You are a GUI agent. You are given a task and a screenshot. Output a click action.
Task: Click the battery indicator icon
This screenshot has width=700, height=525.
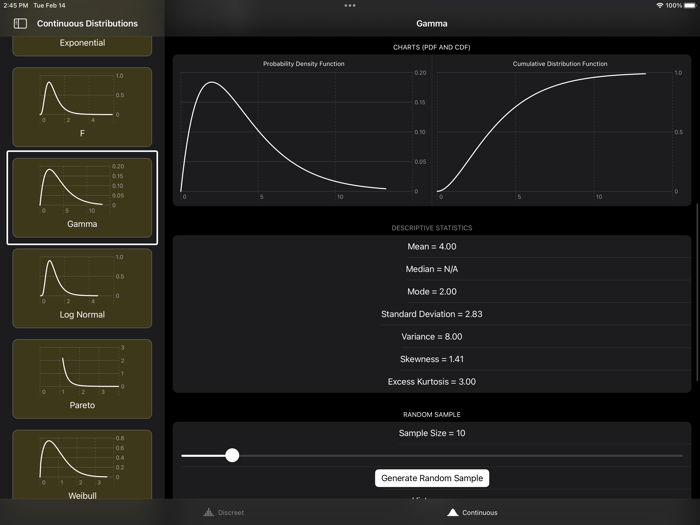pyautogui.click(x=690, y=6)
